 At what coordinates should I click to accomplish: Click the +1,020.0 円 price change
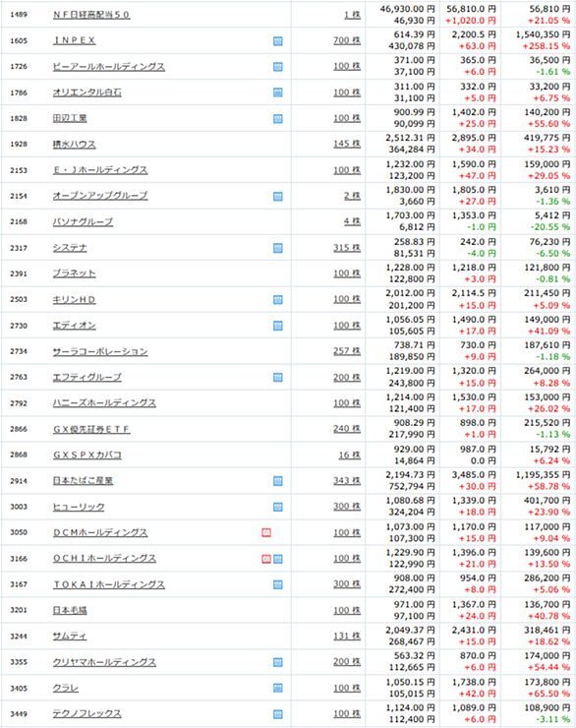(470, 21)
